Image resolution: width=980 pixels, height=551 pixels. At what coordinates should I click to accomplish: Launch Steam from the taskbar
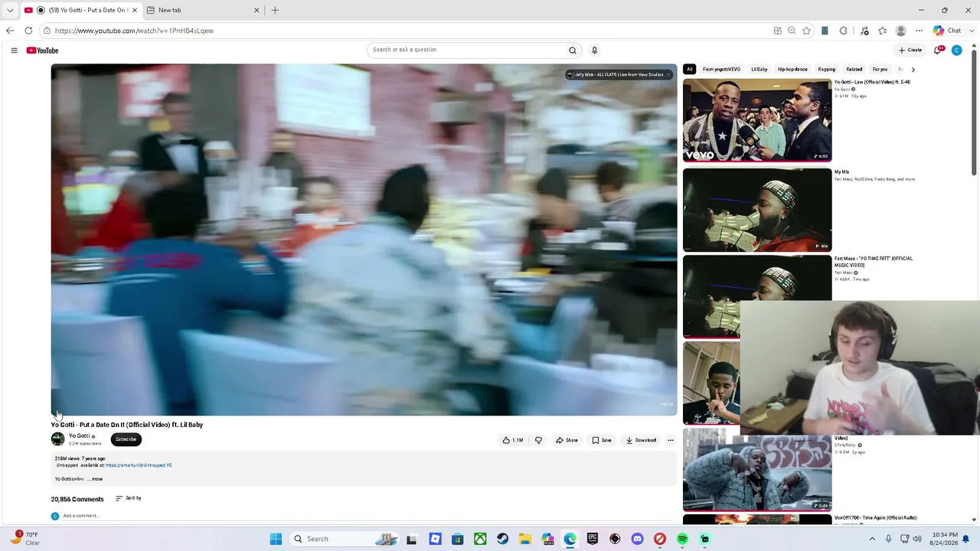click(502, 539)
